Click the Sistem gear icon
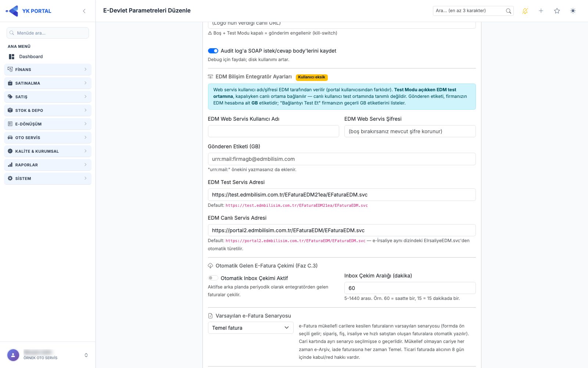 point(10,178)
